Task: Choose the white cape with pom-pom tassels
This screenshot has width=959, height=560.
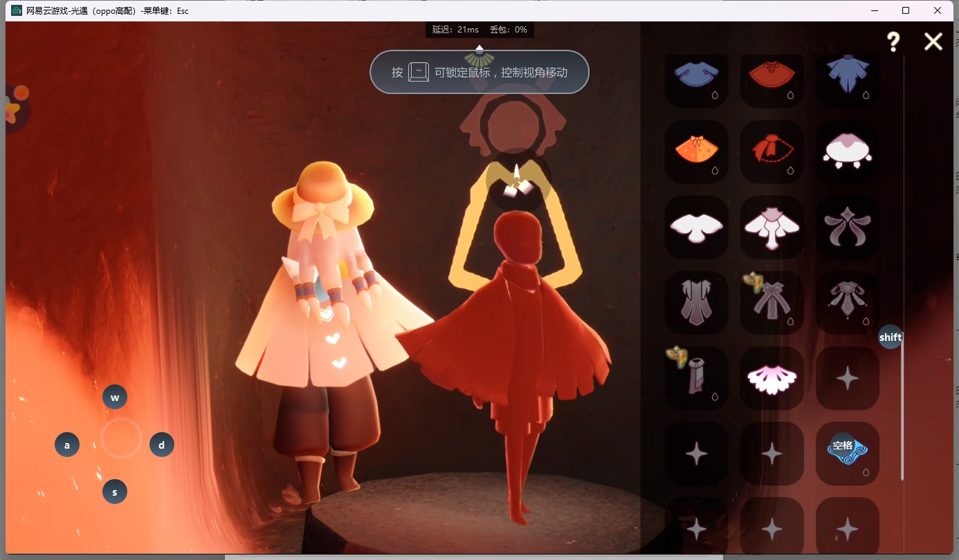Action: pyautogui.click(x=848, y=152)
